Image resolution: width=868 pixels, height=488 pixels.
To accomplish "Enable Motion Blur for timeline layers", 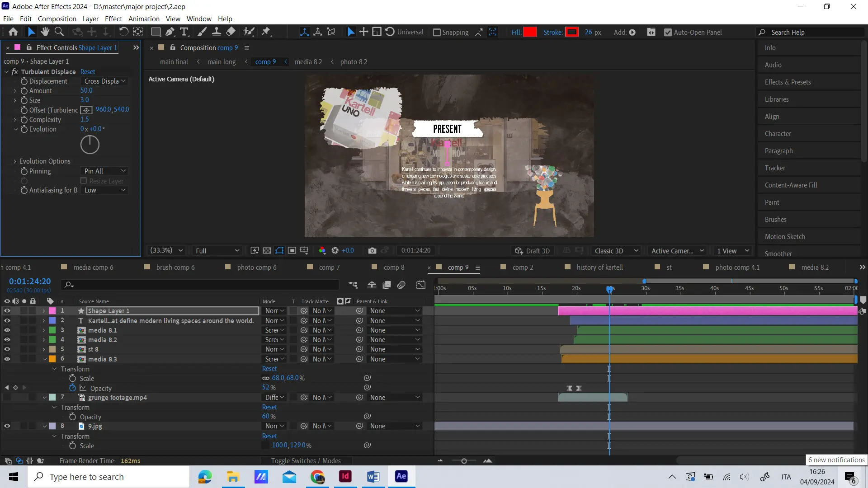I will 401,285.
